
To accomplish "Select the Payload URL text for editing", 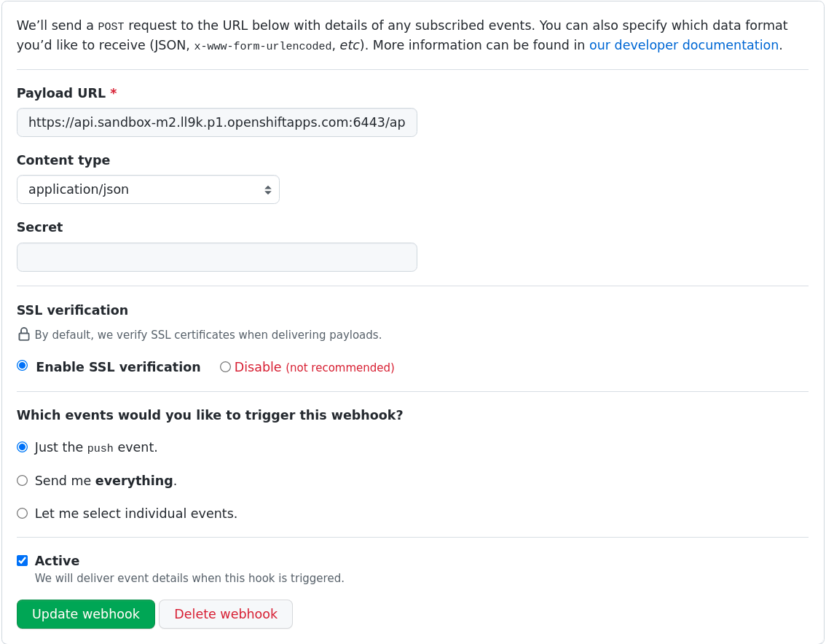I will tap(216, 122).
